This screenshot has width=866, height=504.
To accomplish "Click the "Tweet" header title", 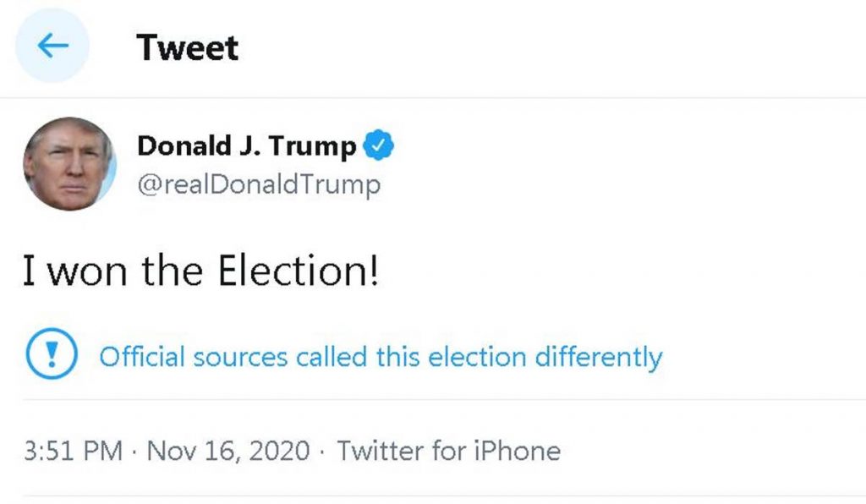I will click(187, 47).
